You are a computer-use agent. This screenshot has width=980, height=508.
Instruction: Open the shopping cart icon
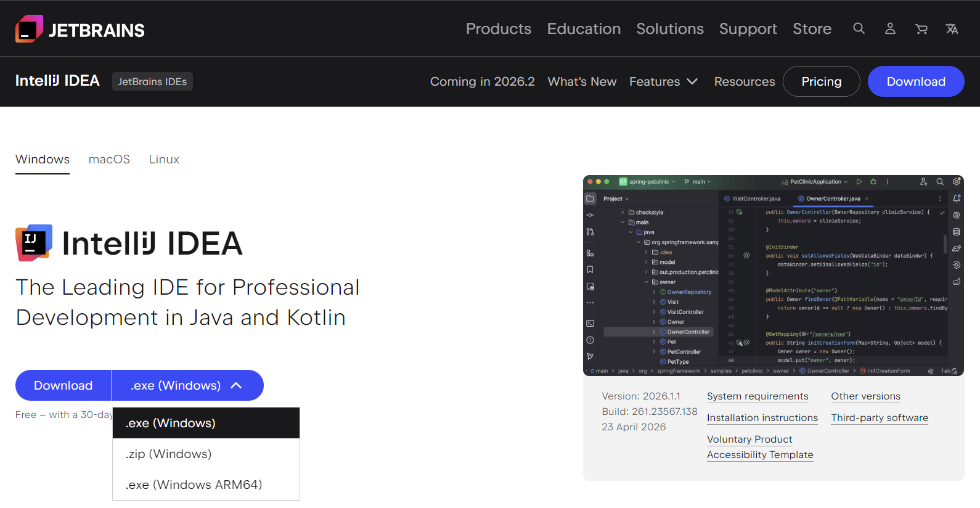click(921, 28)
